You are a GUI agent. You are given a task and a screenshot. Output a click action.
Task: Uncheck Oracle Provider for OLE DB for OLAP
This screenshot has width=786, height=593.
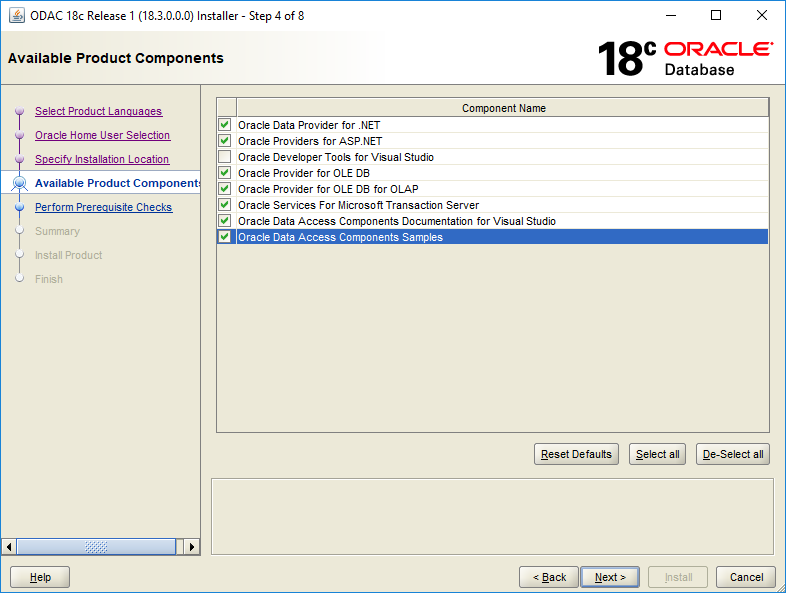tap(225, 189)
